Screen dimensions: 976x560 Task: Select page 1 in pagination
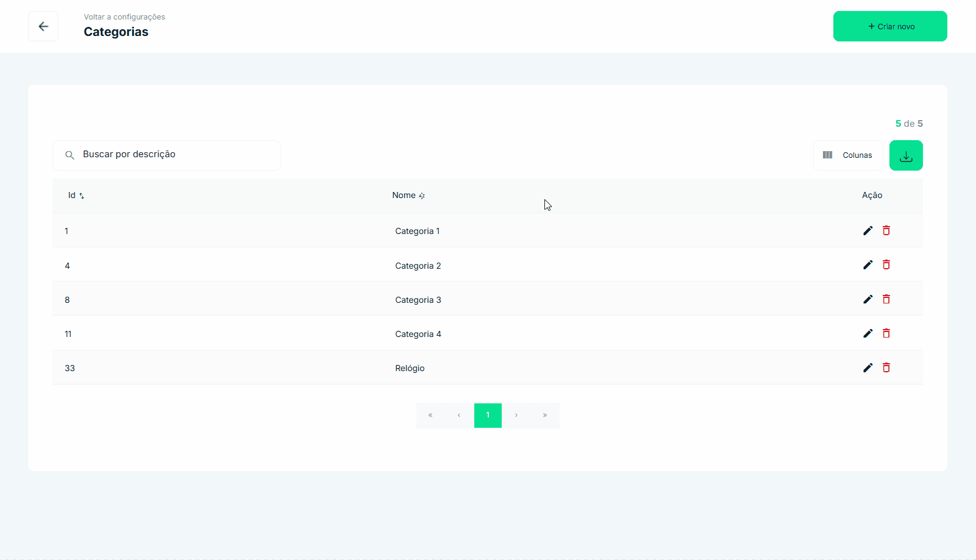point(488,416)
